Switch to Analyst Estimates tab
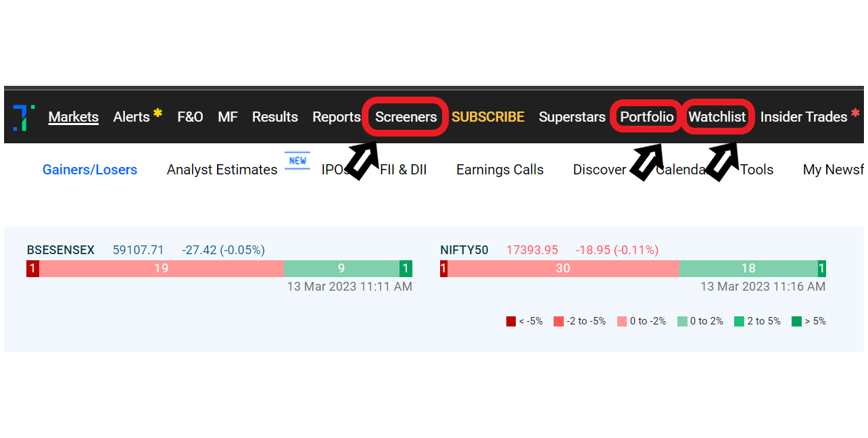Viewport: 868px width, 438px height. (222, 170)
